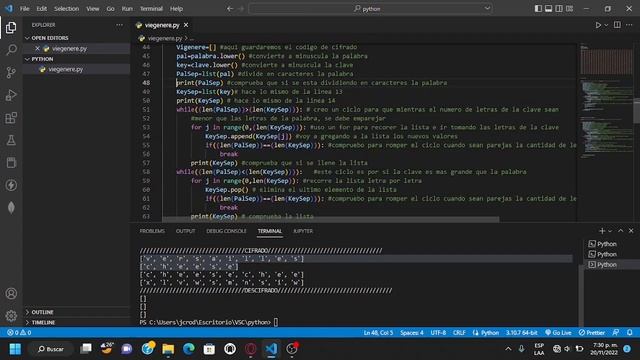Open the command center search box
The image size is (640, 360).
tap(370, 9)
